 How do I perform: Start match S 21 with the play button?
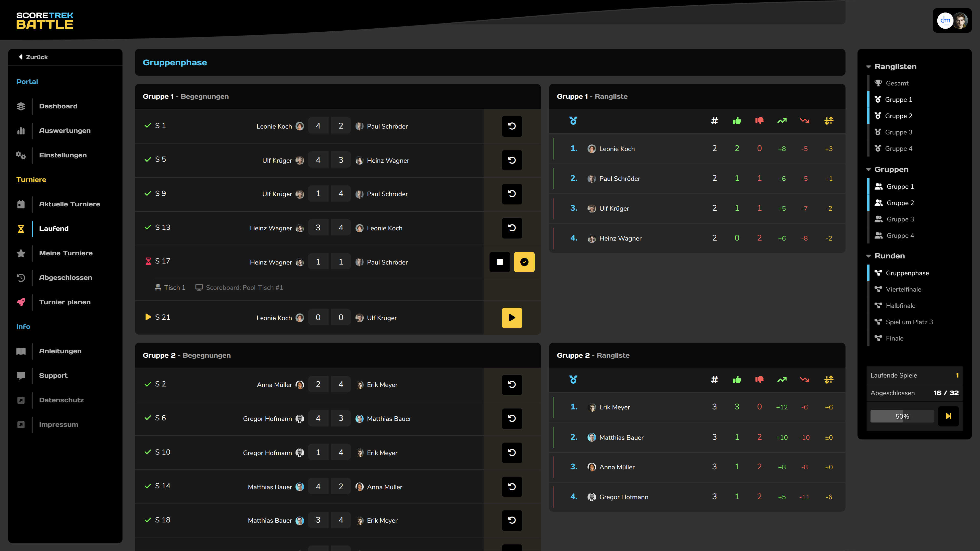point(512,318)
